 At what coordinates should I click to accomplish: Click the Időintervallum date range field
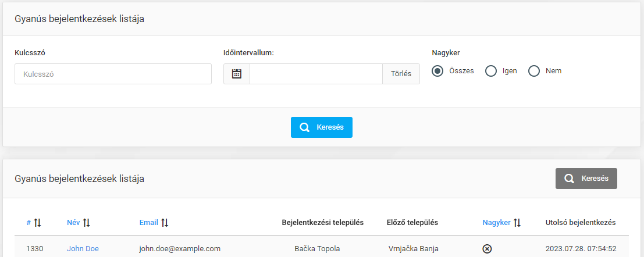point(316,74)
